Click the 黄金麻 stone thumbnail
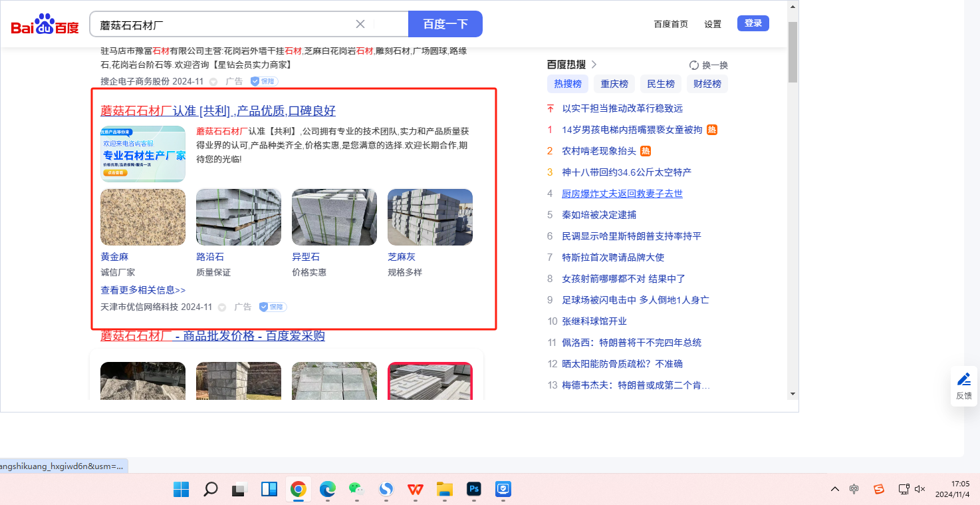Image resolution: width=980 pixels, height=505 pixels. coord(143,218)
